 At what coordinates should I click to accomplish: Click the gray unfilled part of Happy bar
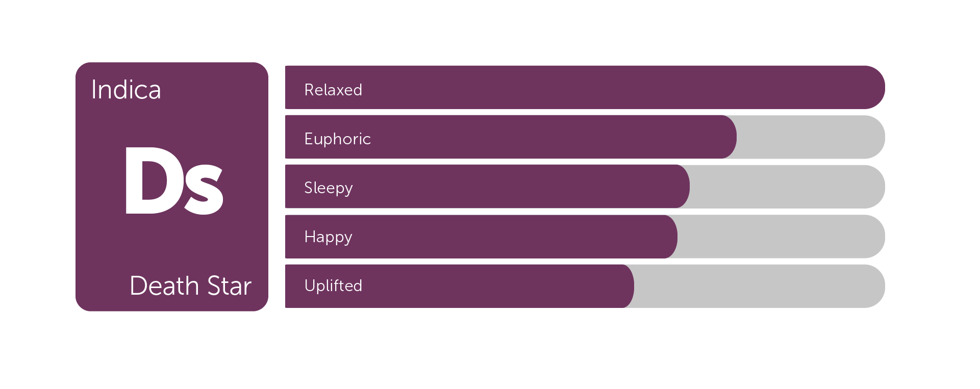(781, 237)
